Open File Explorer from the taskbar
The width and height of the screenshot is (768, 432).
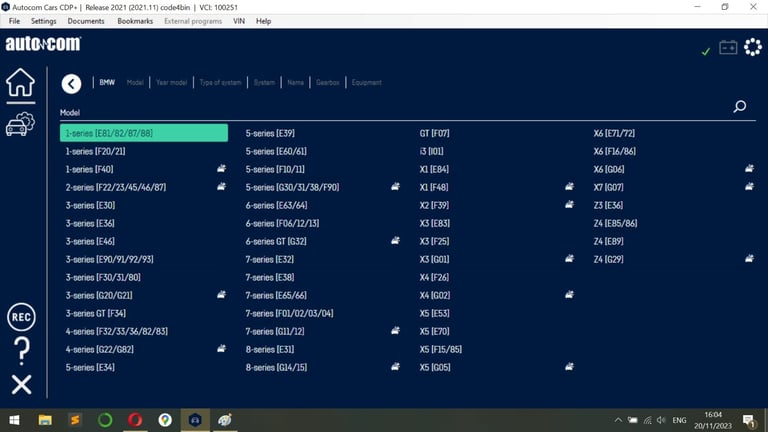tap(45, 420)
